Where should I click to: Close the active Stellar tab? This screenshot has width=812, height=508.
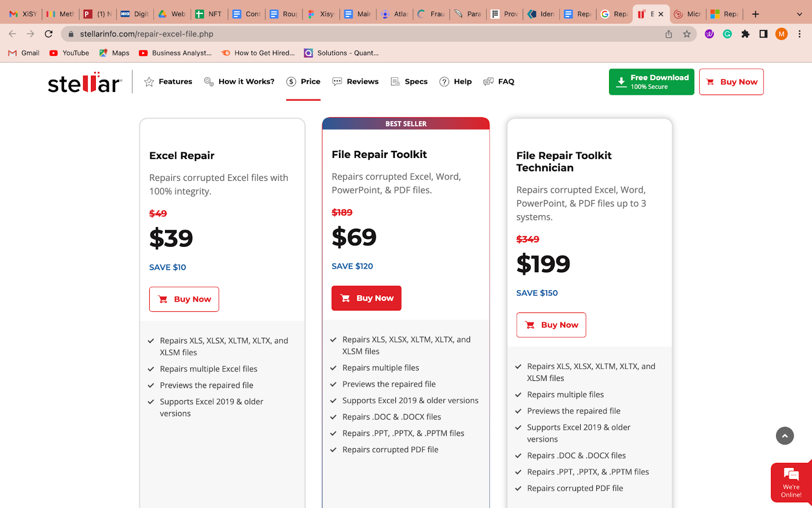661,14
